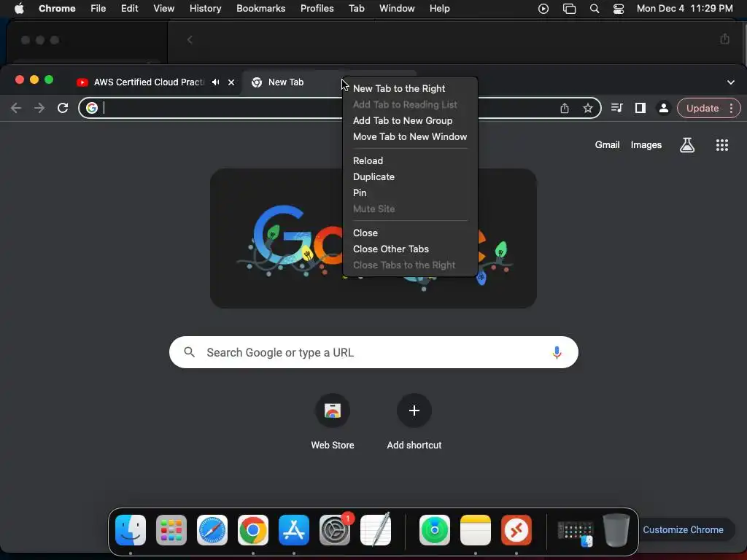
Task: Go back using the back arrow
Action: 16,108
